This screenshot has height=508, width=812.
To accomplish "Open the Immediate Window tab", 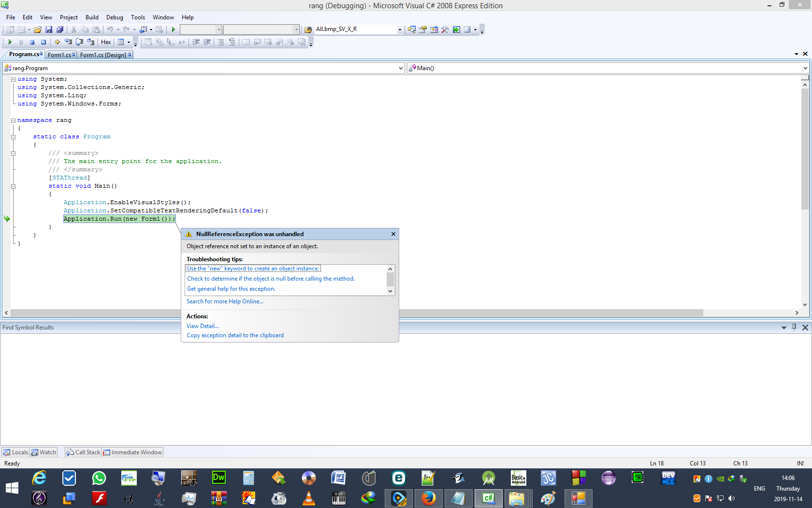I will pos(132,452).
